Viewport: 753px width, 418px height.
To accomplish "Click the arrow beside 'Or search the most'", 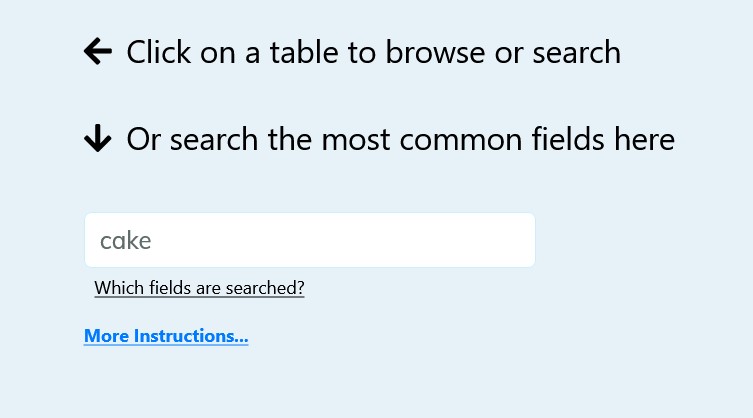I will click(x=97, y=140).
